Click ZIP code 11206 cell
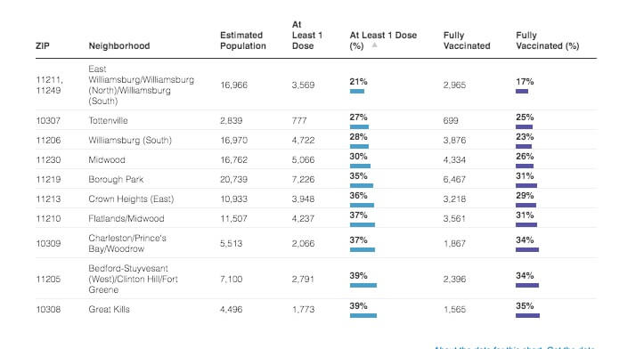Viewport: 644px width, 349px height. (x=48, y=140)
